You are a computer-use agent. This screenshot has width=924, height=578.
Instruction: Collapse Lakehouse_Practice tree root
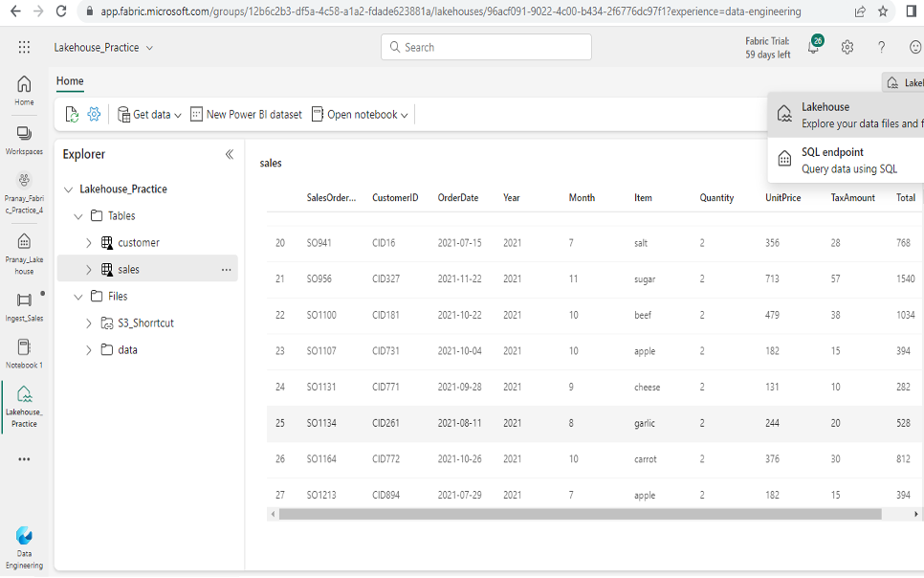click(x=68, y=189)
